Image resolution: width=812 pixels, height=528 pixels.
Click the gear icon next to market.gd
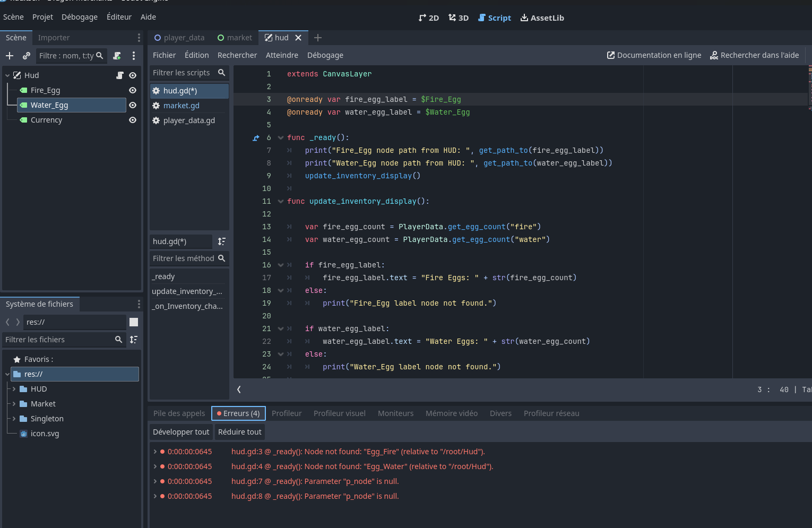click(156, 106)
